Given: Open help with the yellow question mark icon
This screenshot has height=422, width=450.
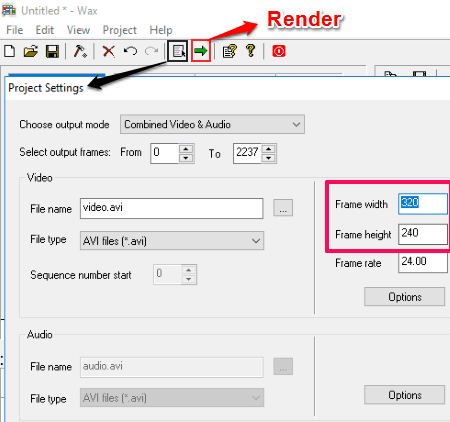Looking at the screenshot, I should [x=250, y=51].
